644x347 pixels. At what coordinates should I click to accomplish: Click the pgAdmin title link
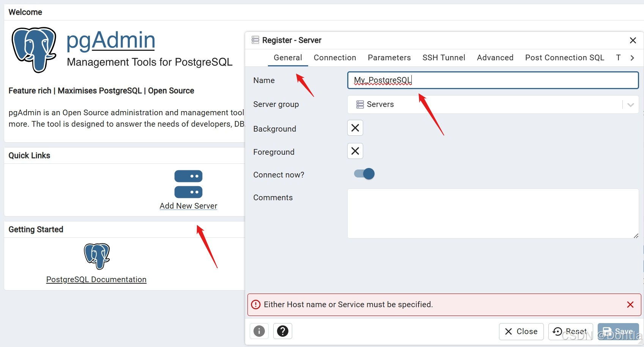pos(111,40)
